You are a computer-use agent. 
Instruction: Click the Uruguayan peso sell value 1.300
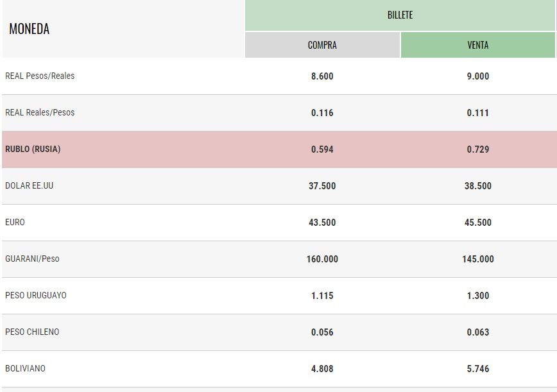coord(478,296)
